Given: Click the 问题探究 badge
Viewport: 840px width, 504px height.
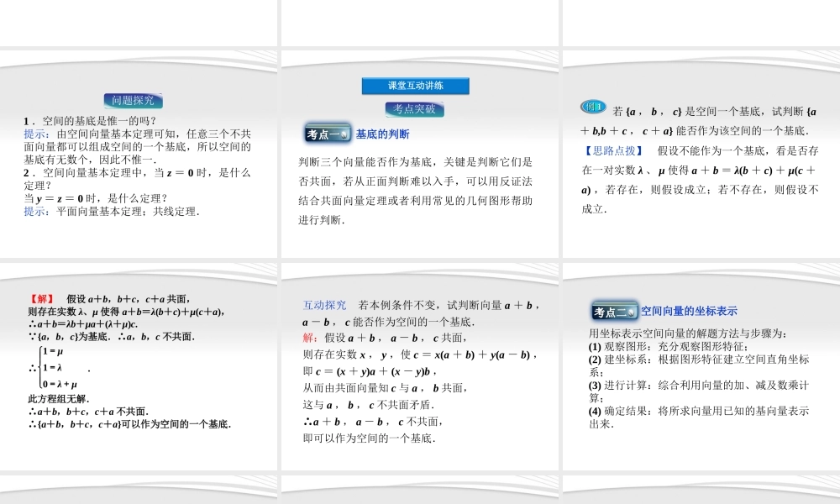Looking at the screenshot, I should tap(133, 101).
